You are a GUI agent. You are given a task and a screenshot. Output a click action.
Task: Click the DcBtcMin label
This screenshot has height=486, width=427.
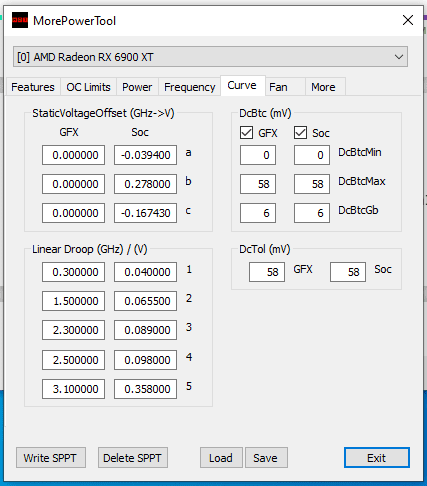coord(360,152)
